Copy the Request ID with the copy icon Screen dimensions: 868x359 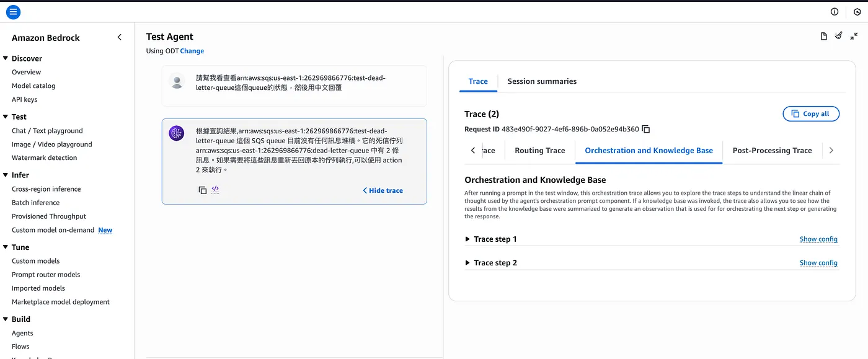(645, 129)
